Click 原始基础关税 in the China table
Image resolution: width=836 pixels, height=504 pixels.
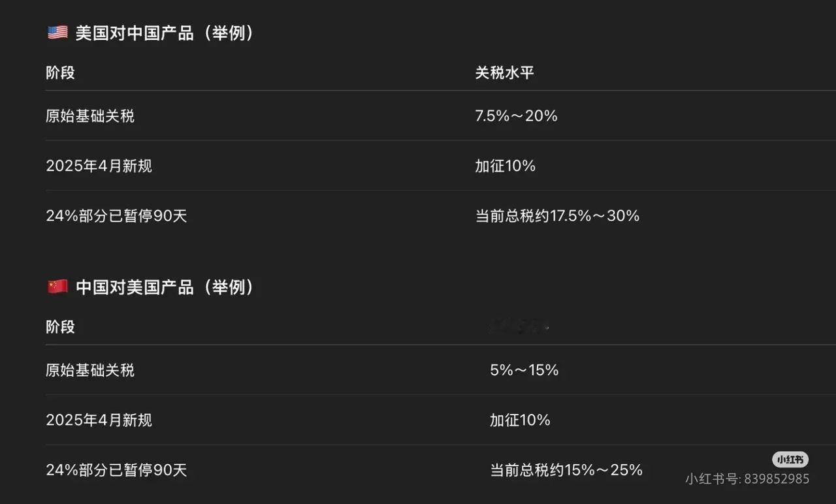pyautogui.click(x=90, y=370)
